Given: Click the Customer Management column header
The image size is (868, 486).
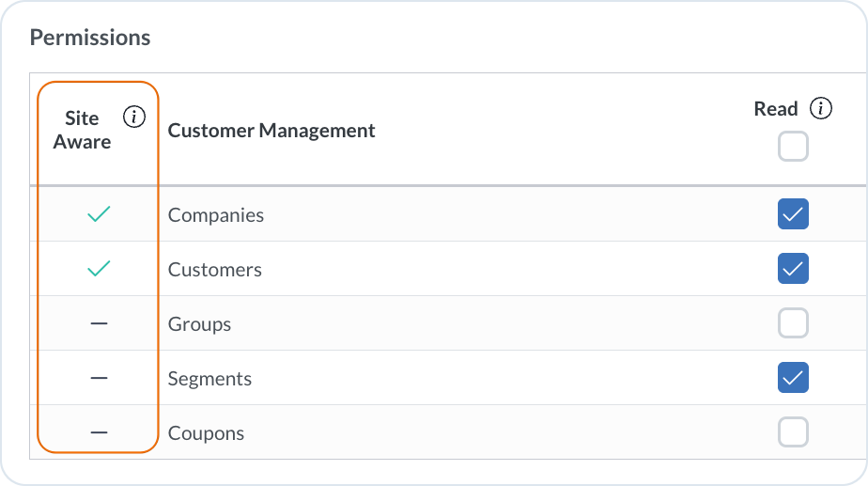Looking at the screenshot, I should [x=271, y=131].
